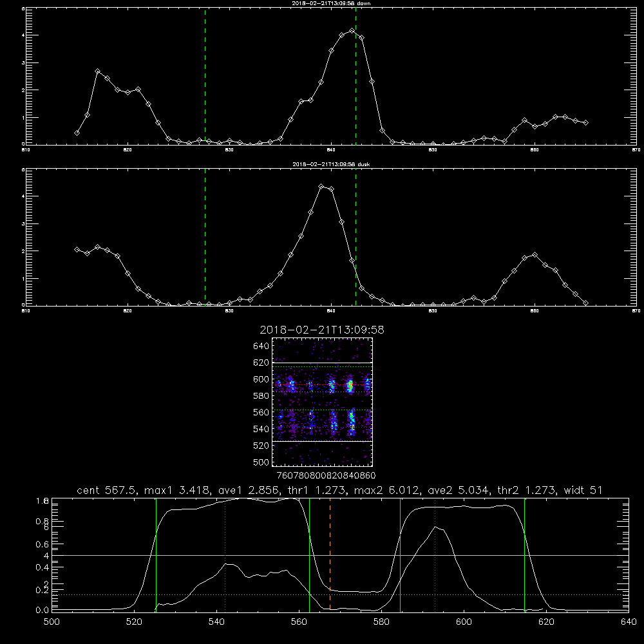Click the 'cent 567.5' value in the stats line
The image size is (644, 644).
[106, 490]
